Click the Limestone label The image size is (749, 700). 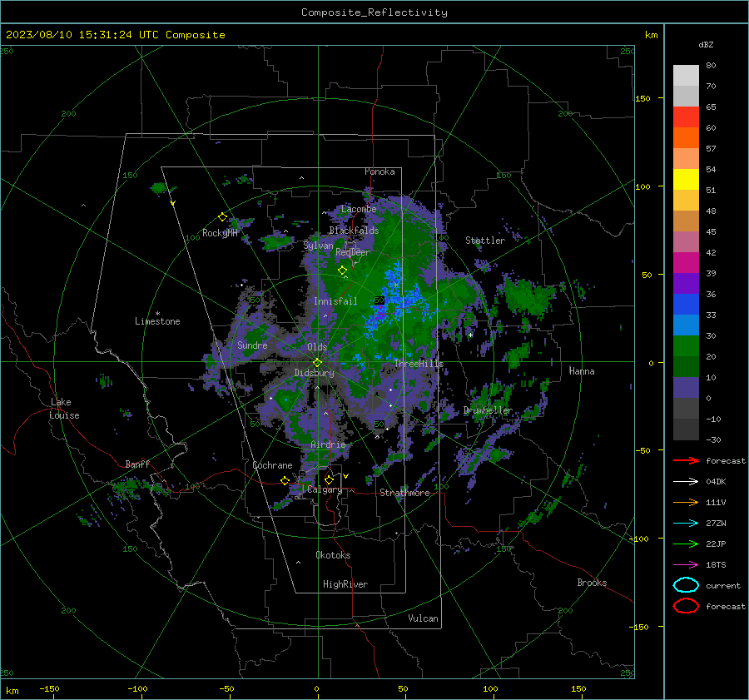[x=157, y=321]
